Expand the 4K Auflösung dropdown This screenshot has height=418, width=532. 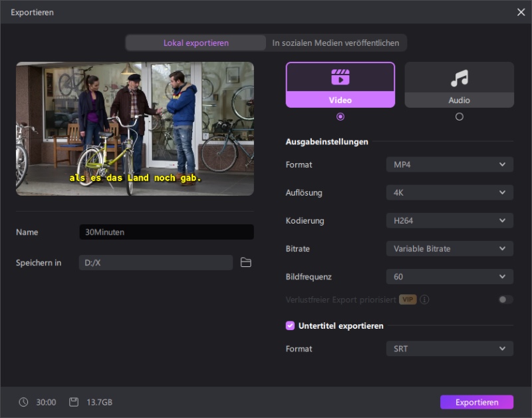pyautogui.click(x=450, y=192)
